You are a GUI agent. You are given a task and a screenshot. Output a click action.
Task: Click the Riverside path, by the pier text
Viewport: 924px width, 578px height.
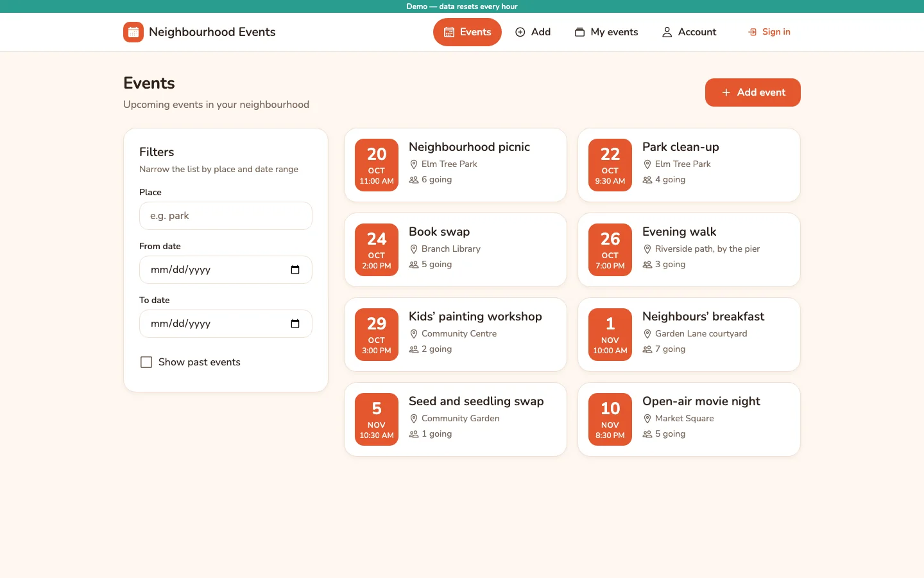click(x=708, y=249)
